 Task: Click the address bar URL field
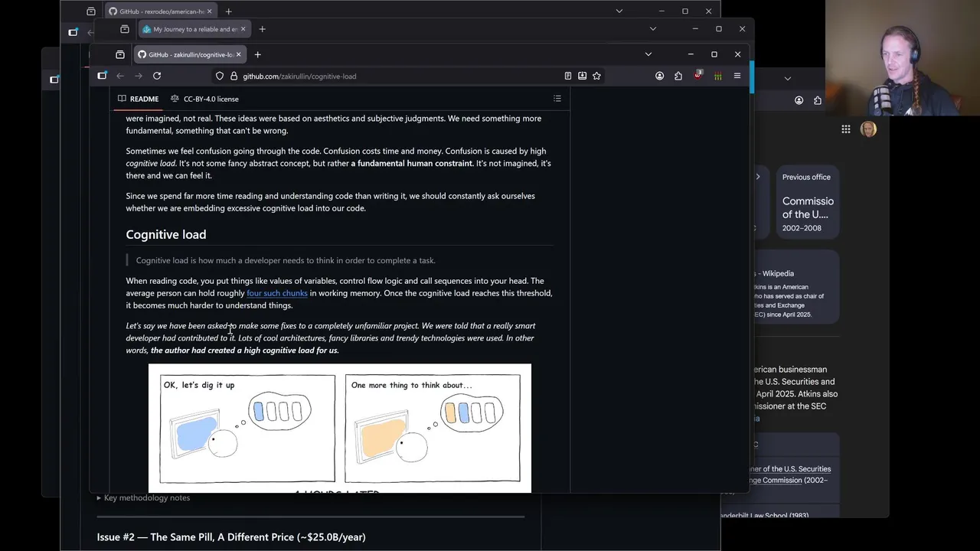(x=398, y=76)
